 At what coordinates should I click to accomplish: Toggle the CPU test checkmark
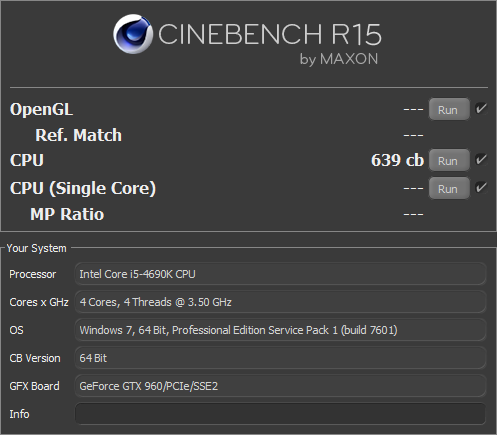coord(481,160)
